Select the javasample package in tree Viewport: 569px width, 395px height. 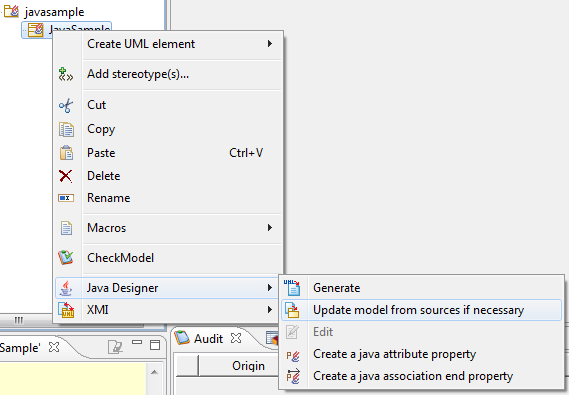click(54, 12)
